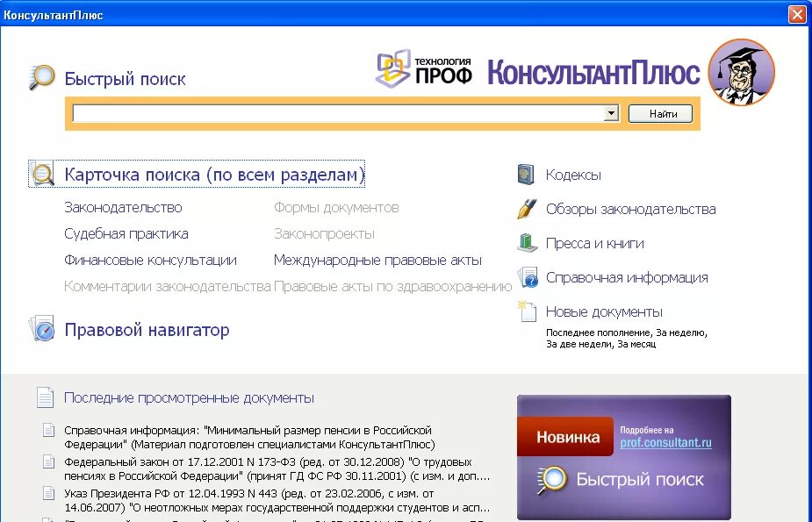Open Карточка поиска (по всем разделам)

click(214, 175)
